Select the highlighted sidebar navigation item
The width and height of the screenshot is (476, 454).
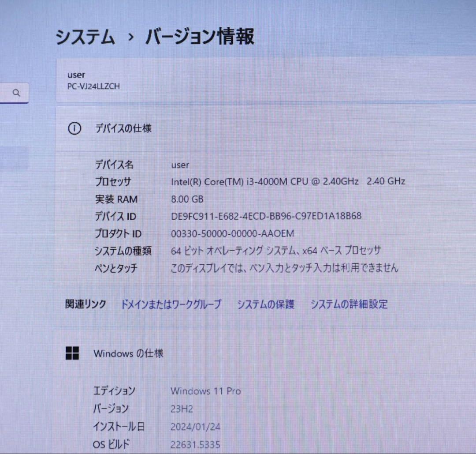14,158
